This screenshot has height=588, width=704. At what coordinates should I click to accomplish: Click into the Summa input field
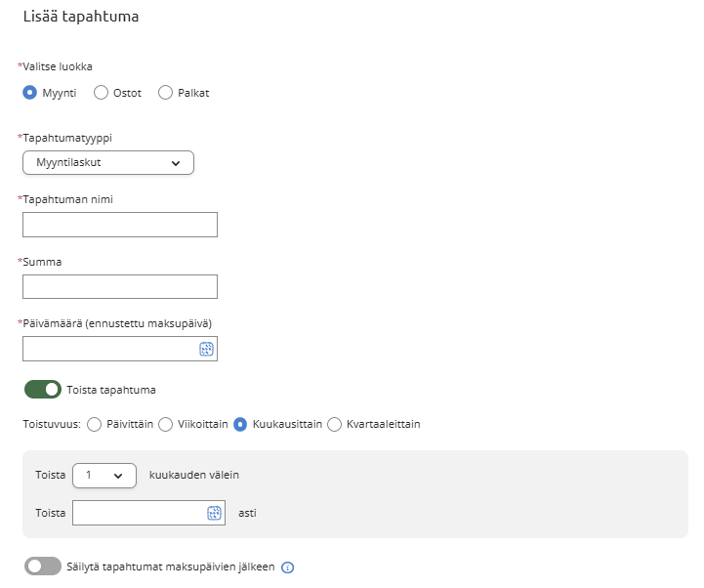[119, 286]
